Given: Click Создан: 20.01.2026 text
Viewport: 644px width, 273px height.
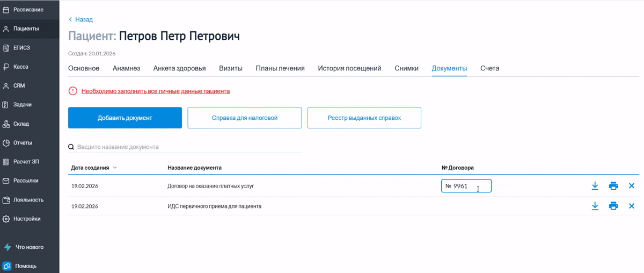Looking at the screenshot, I should click(x=92, y=54).
